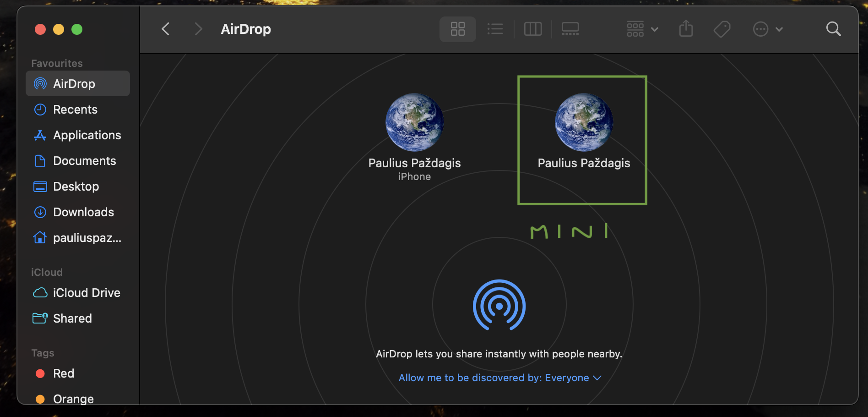Open 'Allow me to be discovered by: Everyone'
The image size is (868, 417).
click(499, 378)
